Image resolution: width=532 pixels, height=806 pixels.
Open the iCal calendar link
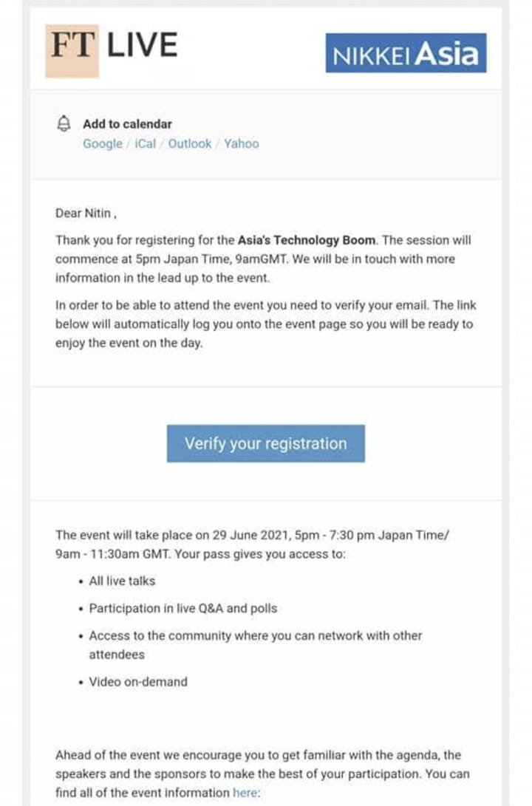pos(146,144)
